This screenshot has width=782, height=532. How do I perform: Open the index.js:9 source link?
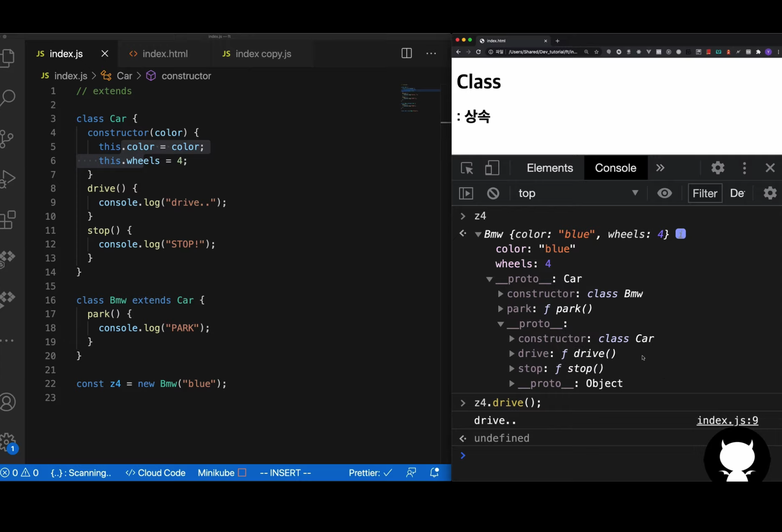[728, 420]
